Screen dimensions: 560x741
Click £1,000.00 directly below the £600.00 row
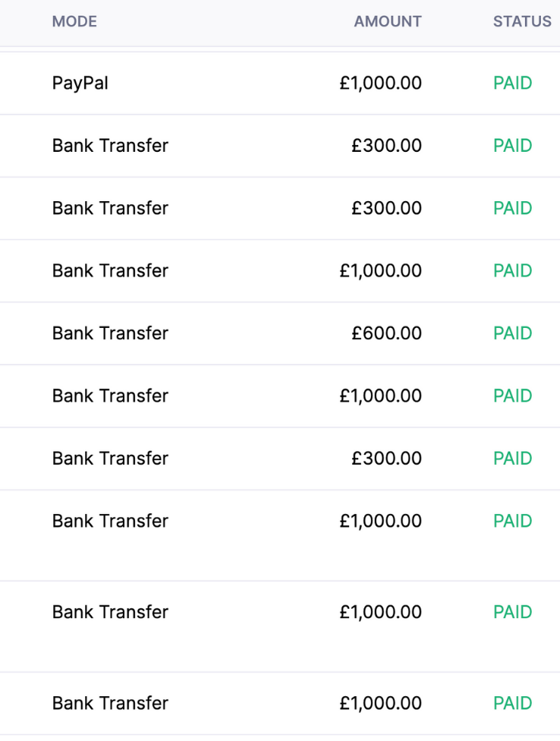click(380, 396)
